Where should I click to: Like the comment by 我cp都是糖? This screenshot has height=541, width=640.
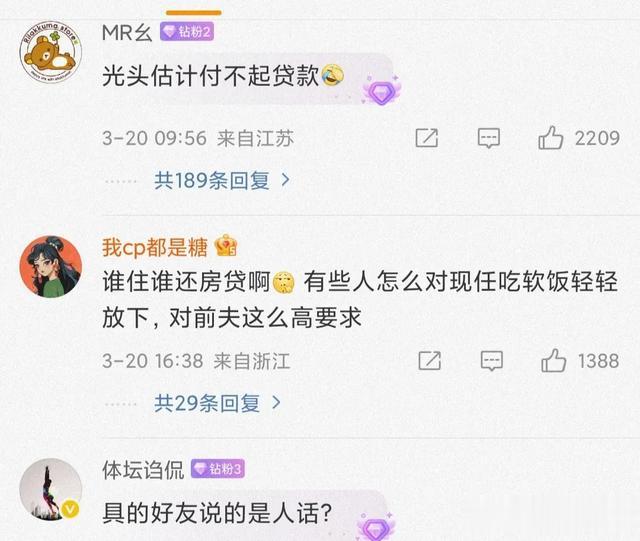tap(553, 361)
